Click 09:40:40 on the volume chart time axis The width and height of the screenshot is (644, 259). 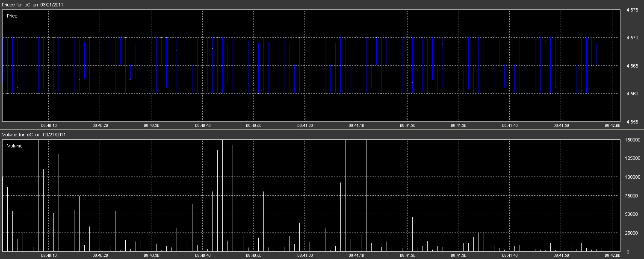pos(203,256)
